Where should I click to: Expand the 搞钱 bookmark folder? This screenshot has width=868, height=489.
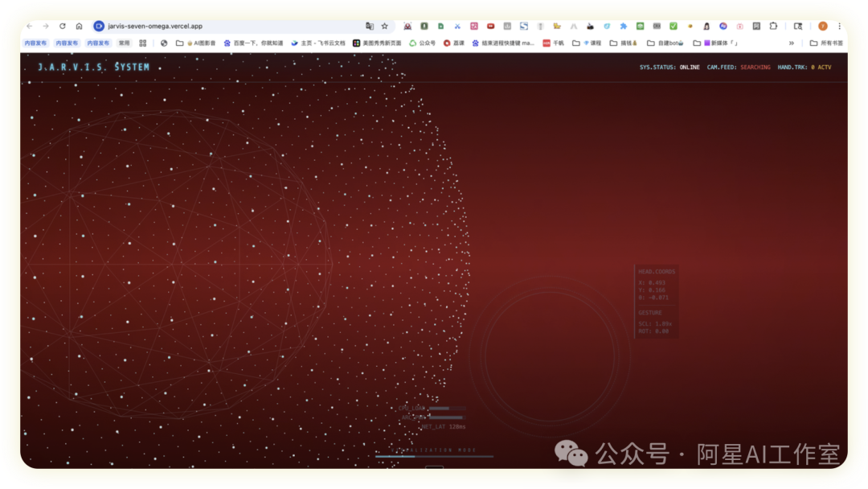(x=624, y=43)
